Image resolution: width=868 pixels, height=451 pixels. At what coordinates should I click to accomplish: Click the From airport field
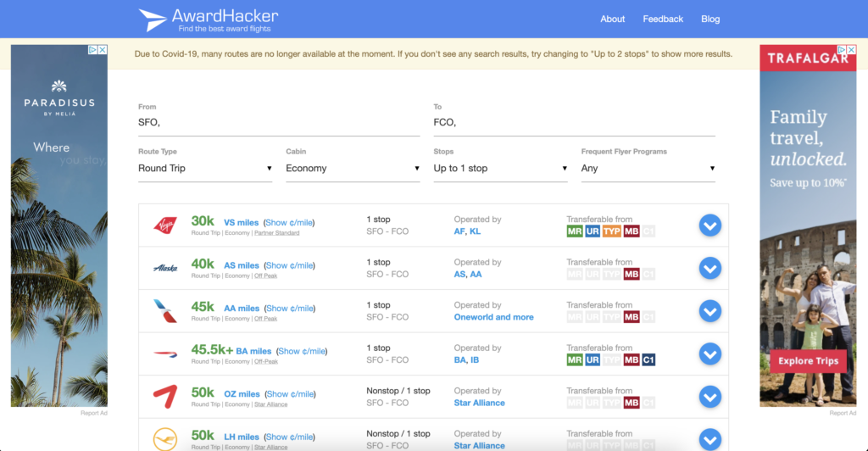tap(279, 123)
